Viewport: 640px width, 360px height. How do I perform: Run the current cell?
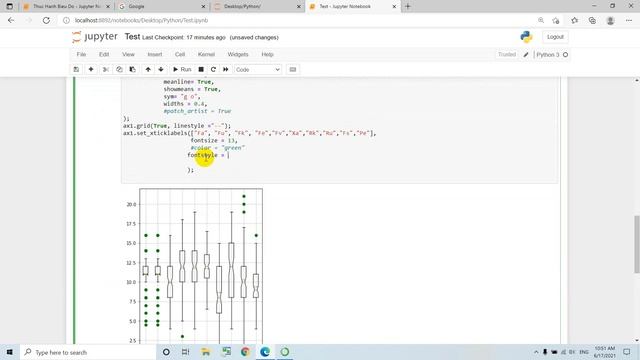(182, 69)
